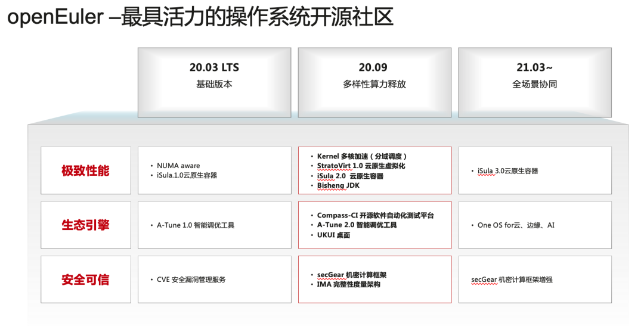Image resolution: width=644 pixels, height=326 pixels.
Task: Click the slide title starting with openEuler
Action: click(x=200, y=18)
